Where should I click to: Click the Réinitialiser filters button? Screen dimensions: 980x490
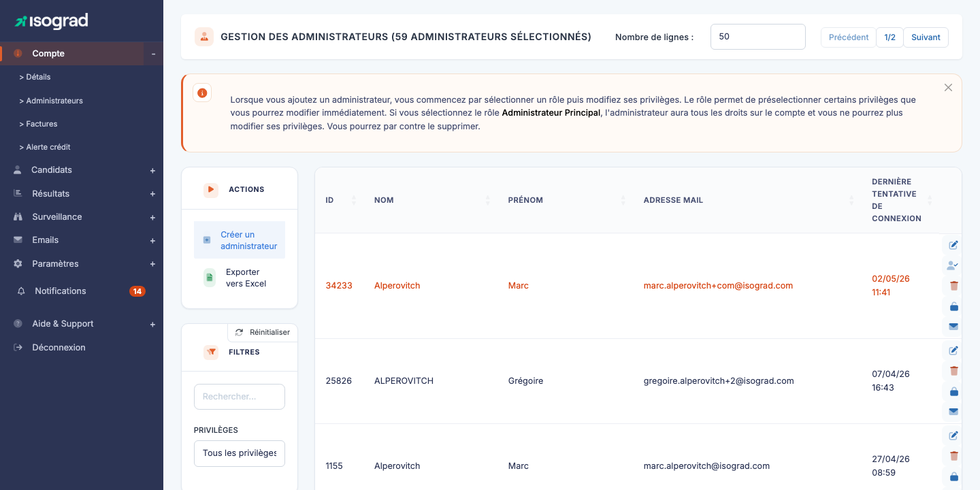coord(263,332)
